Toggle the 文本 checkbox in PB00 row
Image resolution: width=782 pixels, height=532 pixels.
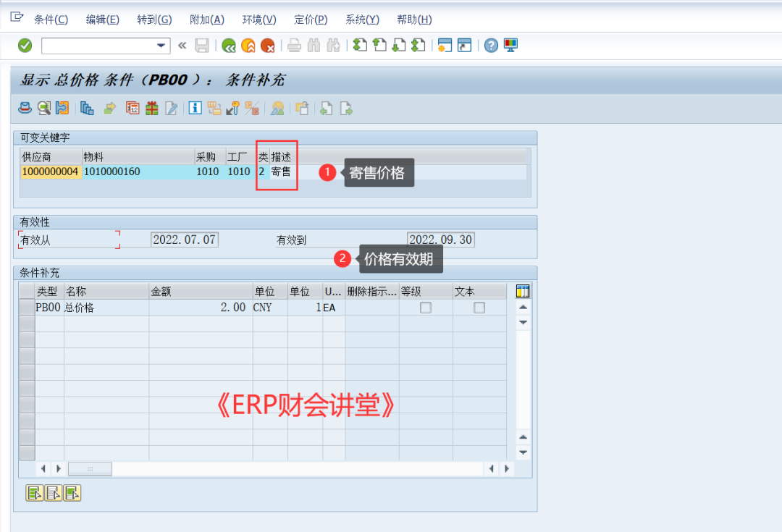click(479, 308)
